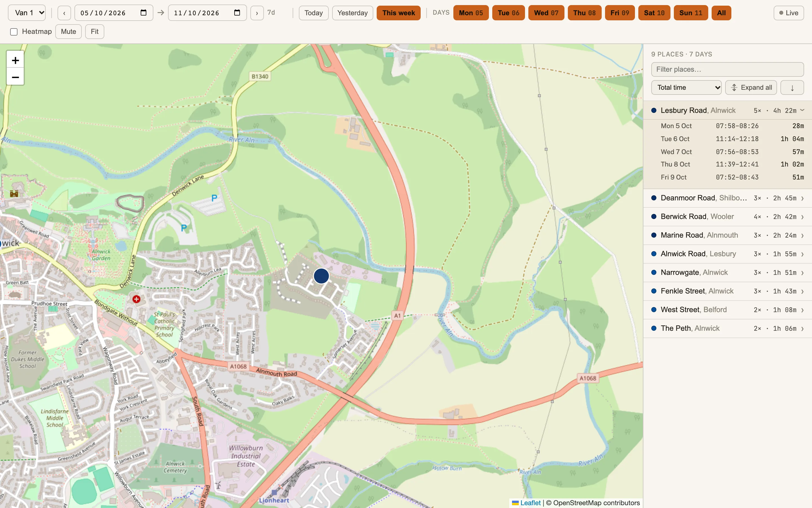Click the Lesbury Road blue dot
This screenshot has height=508, width=812.
pos(654,111)
